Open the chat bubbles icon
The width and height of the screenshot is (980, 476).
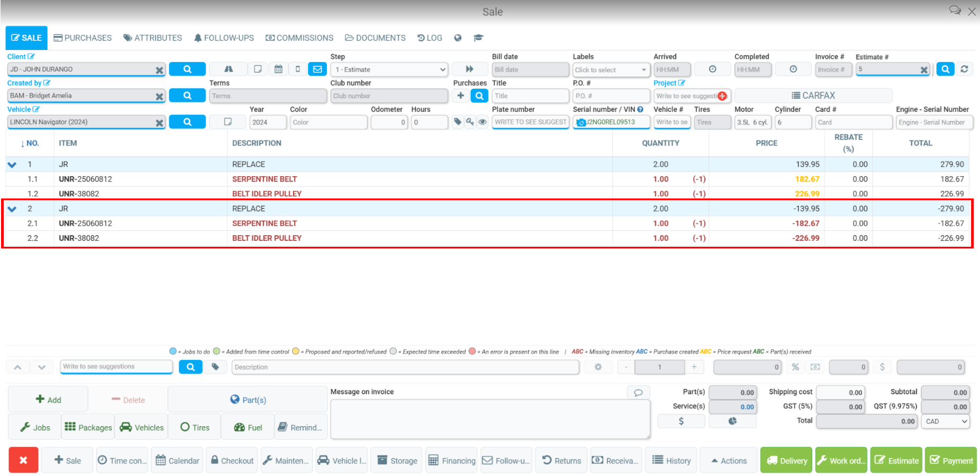point(955,11)
